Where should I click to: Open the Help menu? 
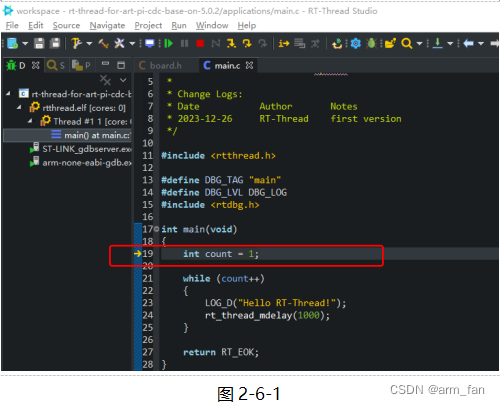247,25
